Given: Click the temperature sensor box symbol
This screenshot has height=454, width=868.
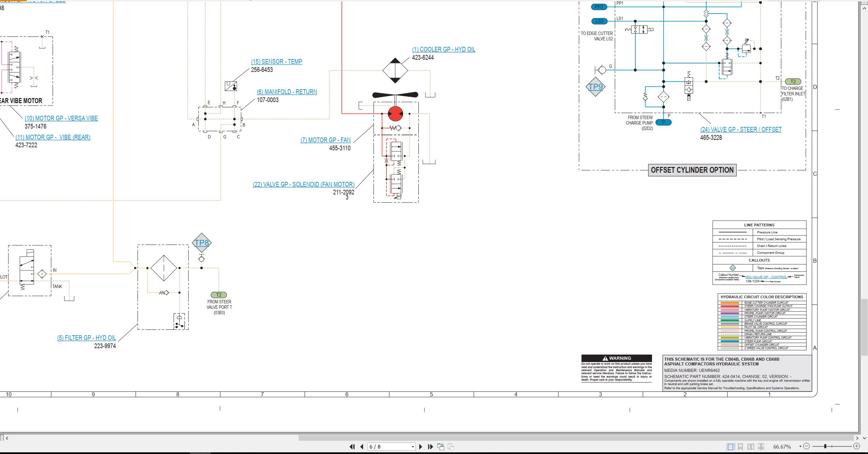Looking at the screenshot, I should 231,86.
